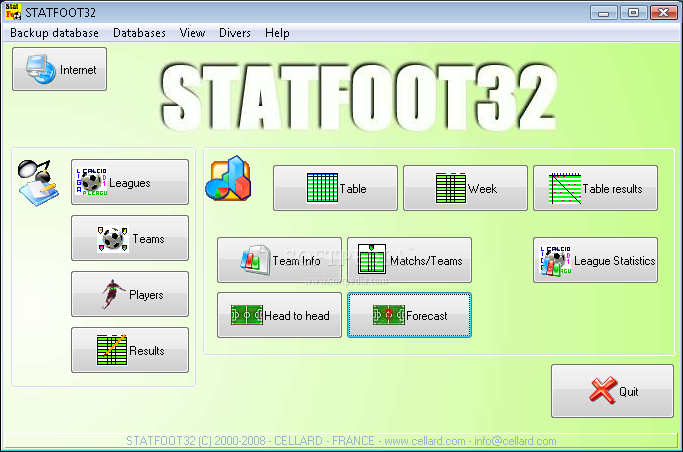
Task: Open the Teams section
Action: click(x=130, y=238)
